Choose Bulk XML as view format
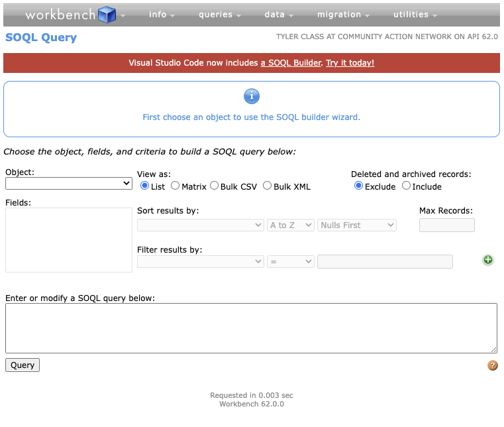This screenshot has width=504, height=427. click(x=267, y=186)
